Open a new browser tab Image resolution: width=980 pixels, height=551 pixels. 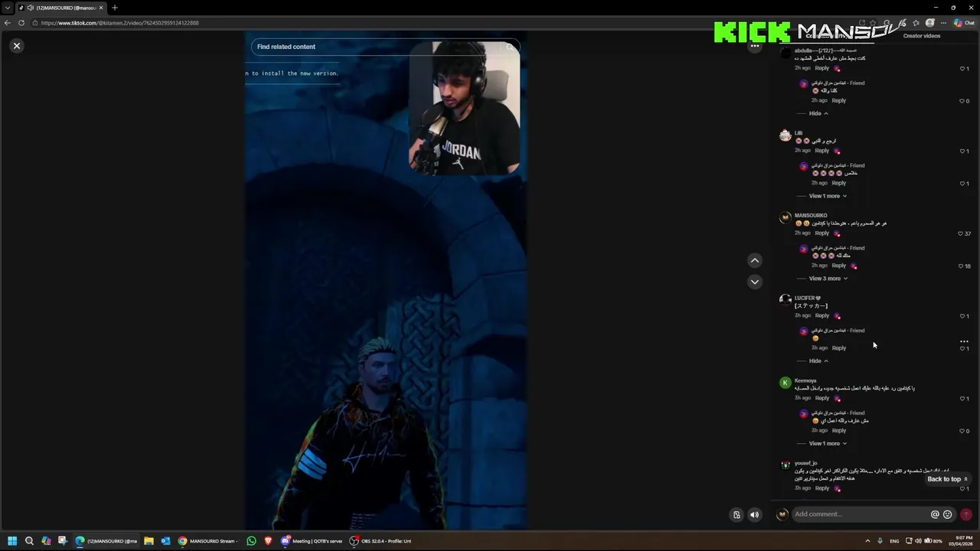tap(114, 8)
